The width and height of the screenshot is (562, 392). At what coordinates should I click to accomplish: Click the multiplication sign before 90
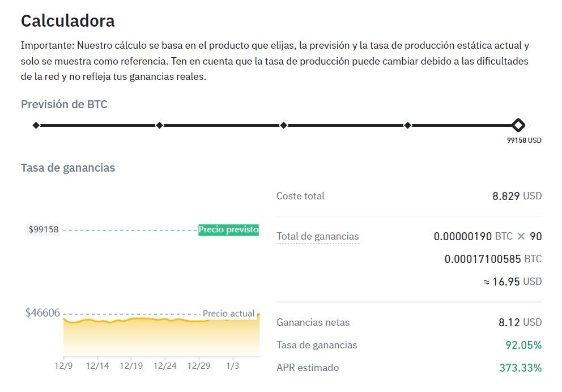point(521,236)
